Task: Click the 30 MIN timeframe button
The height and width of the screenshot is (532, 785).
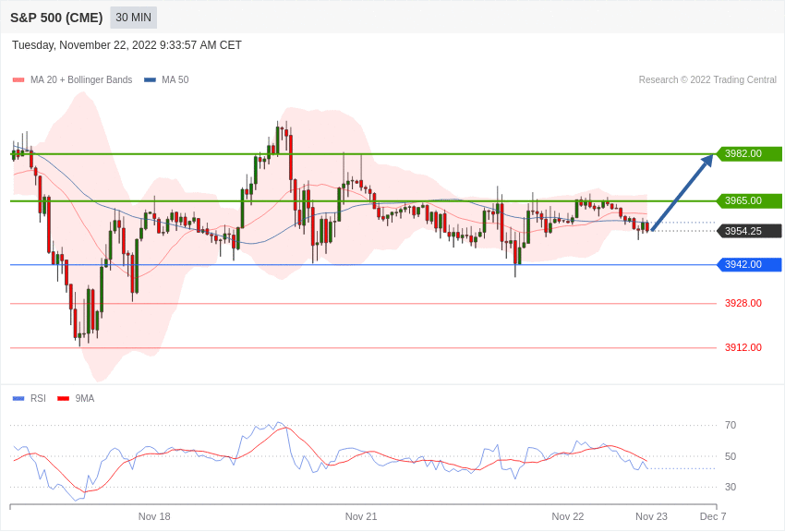Action: tap(133, 18)
